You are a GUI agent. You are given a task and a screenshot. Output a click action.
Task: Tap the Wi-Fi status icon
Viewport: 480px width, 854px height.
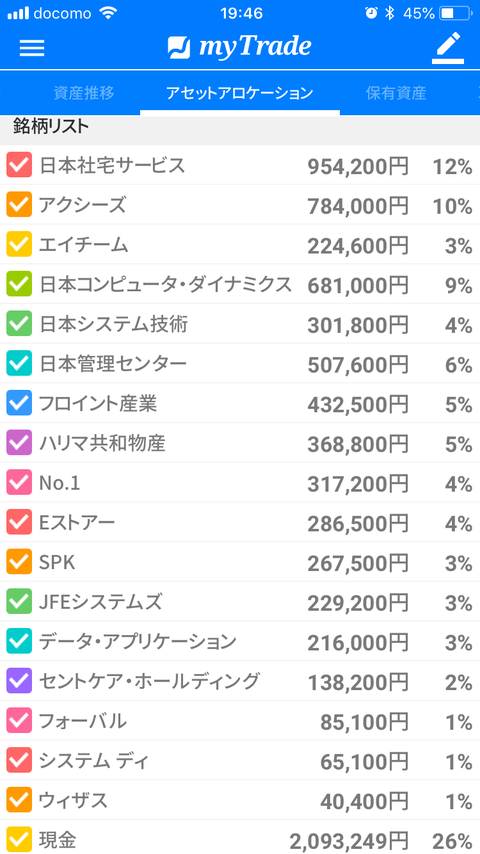(x=109, y=14)
